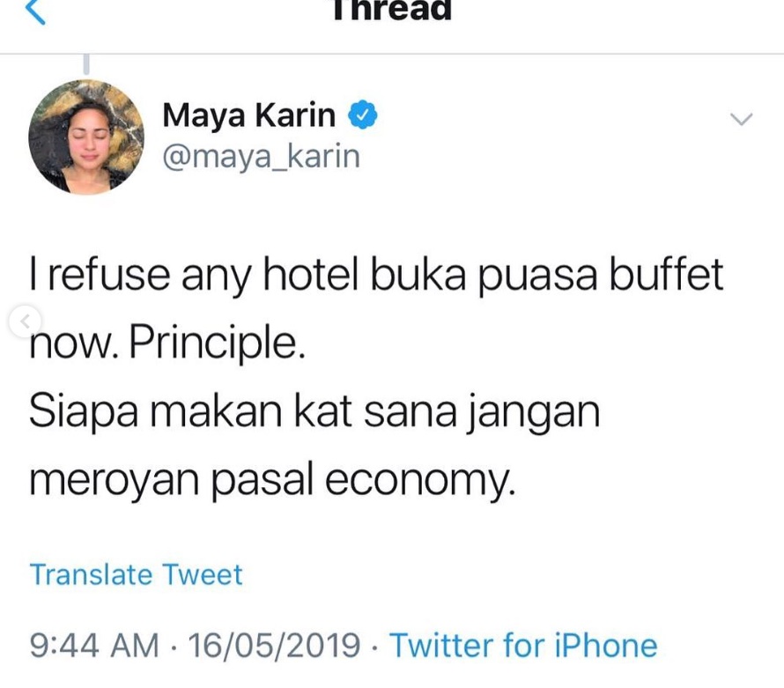
Task: Click the 16/05/2019 date
Action: coord(274,645)
